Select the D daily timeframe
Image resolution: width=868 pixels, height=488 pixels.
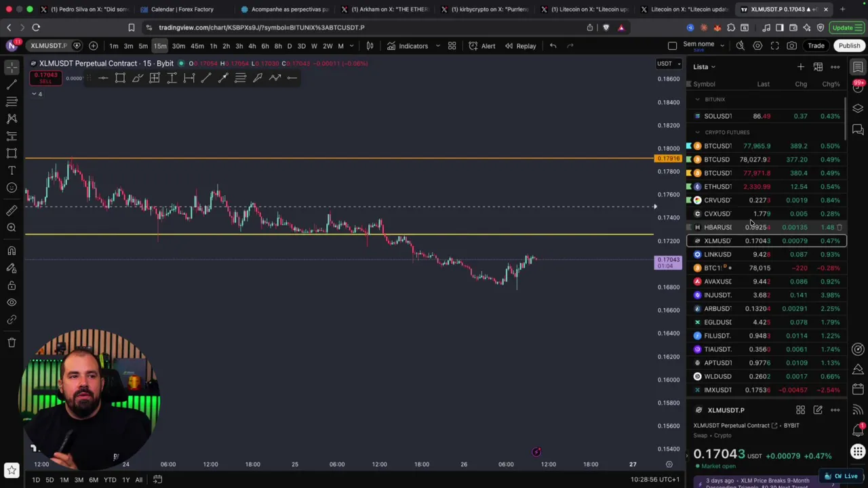(x=290, y=46)
